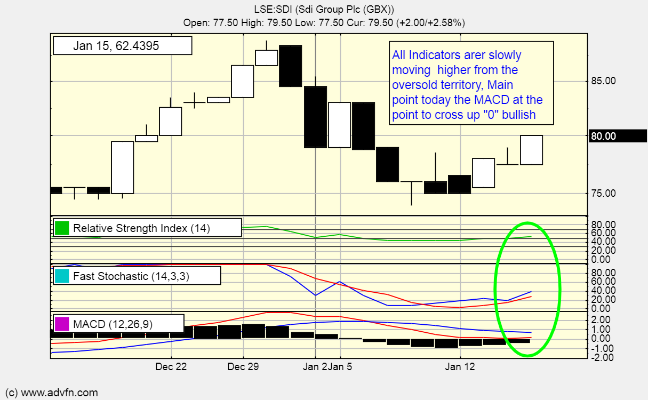Click the Jan 5 date axis label
This screenshot has width=648, height=400.
(341, 367)
